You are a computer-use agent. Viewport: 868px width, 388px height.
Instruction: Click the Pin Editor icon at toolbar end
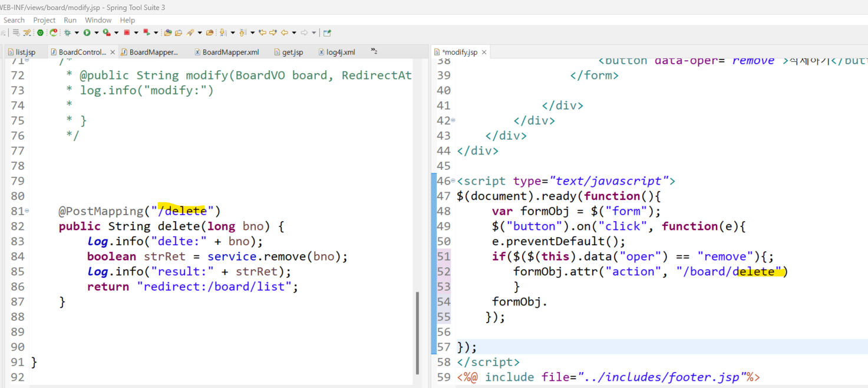[x=327, y=32]
